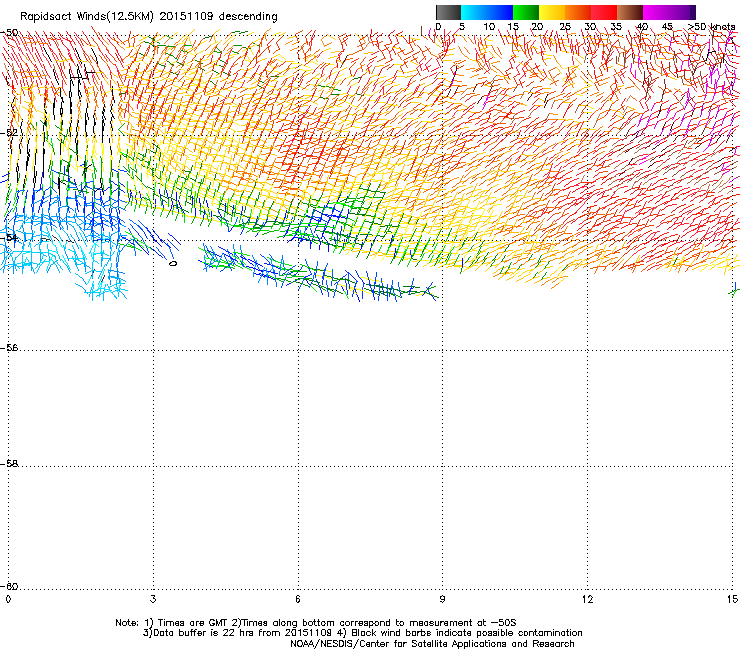Select the yellow 20-25 knots legend color
Screen dimensions: 740x650
click(x=552, y=12)
